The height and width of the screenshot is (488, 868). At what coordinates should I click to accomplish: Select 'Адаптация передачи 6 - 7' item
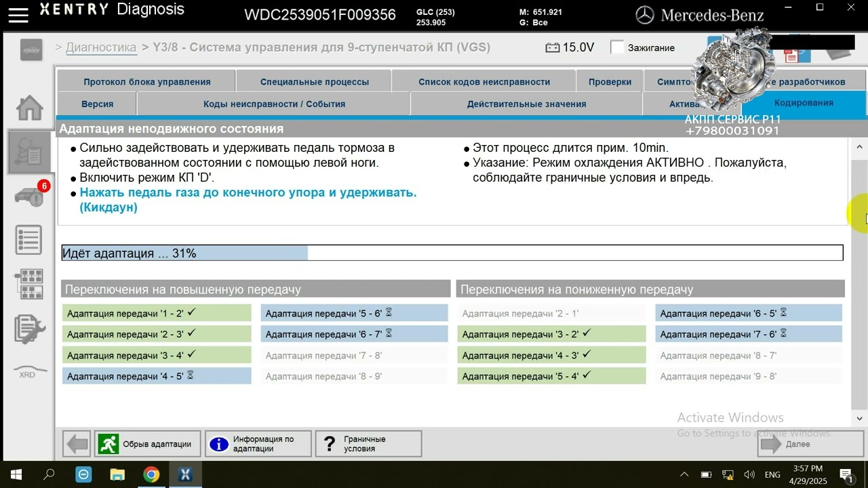[355, 334]
